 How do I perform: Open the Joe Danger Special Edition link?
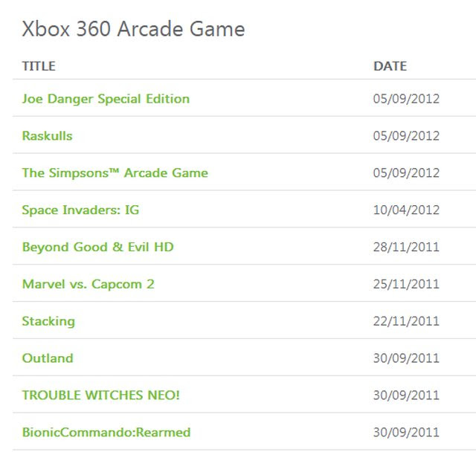pyautogui.click(x=106, y=99)
